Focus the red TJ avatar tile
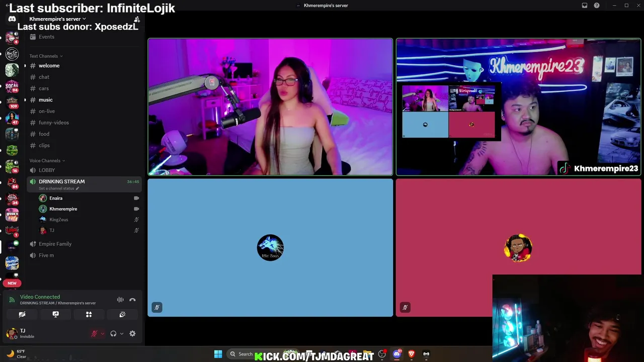Viewport: 644px width, 362px height. (x=518, y=248)
